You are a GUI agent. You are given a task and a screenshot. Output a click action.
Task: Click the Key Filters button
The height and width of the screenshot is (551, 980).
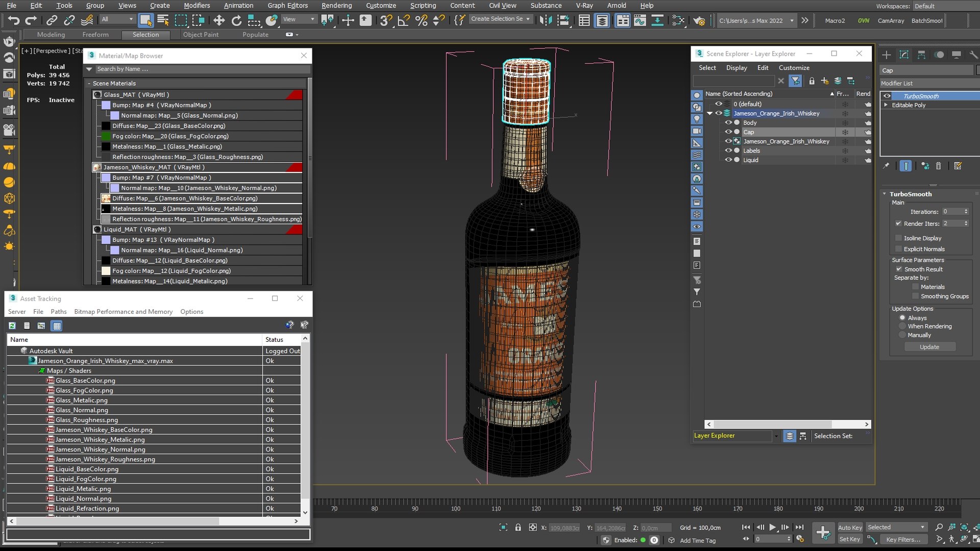[903, 539]
